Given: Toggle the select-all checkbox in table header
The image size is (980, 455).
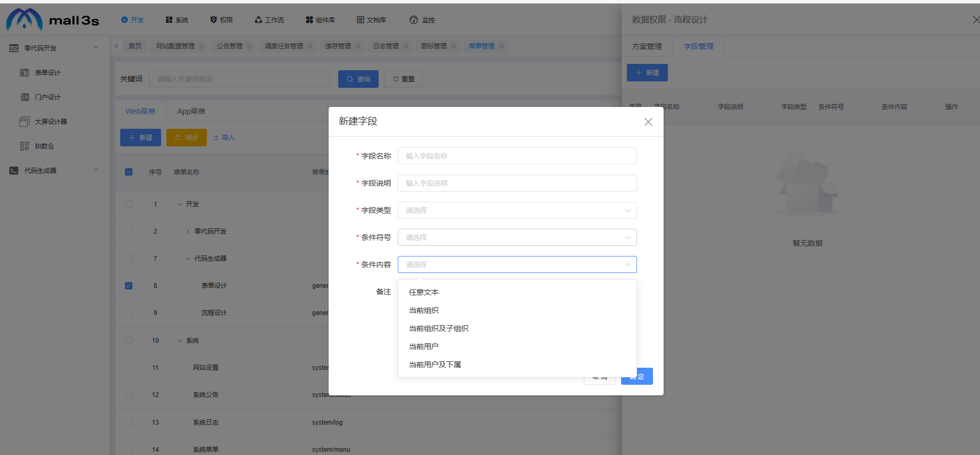Looking at the screenshot, I should point(129,172).
